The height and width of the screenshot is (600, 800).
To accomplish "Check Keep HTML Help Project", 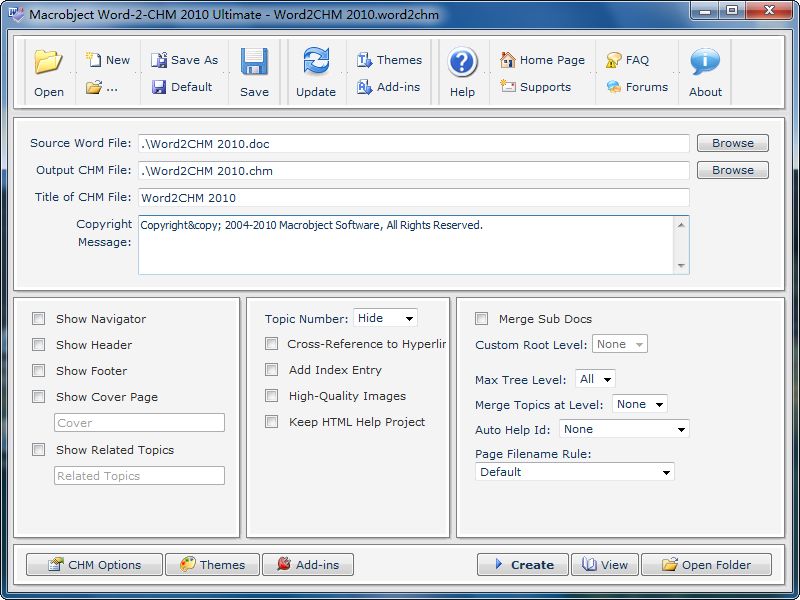I will point(271,422).
